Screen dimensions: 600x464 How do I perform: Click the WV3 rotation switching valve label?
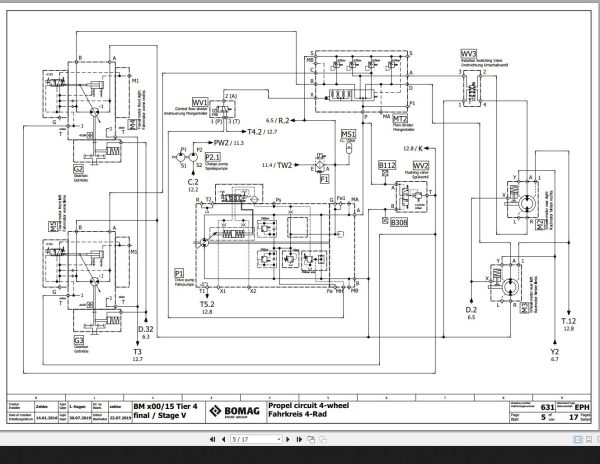click(x=468, y=54)
